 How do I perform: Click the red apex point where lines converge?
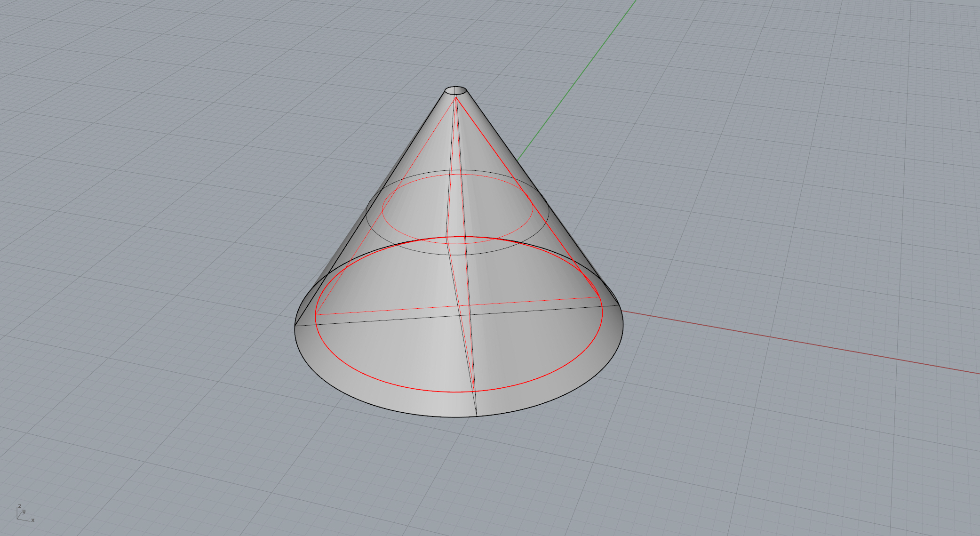[456, 98]
